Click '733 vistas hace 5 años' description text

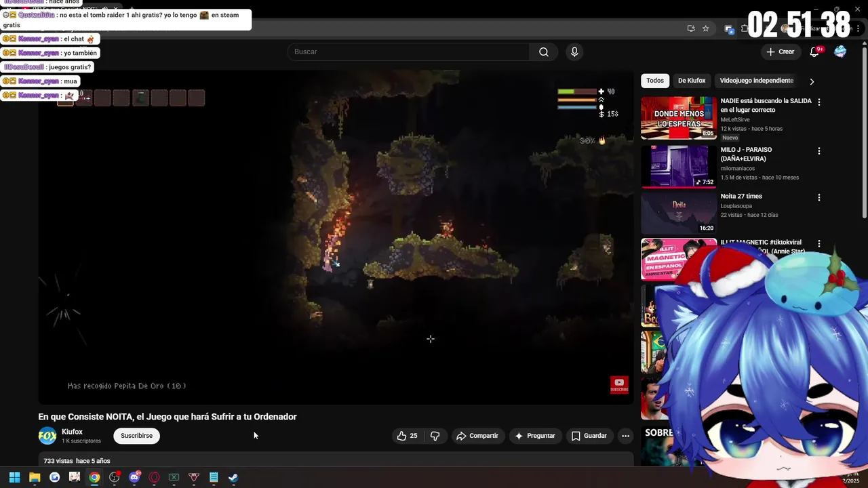(77, 461)
